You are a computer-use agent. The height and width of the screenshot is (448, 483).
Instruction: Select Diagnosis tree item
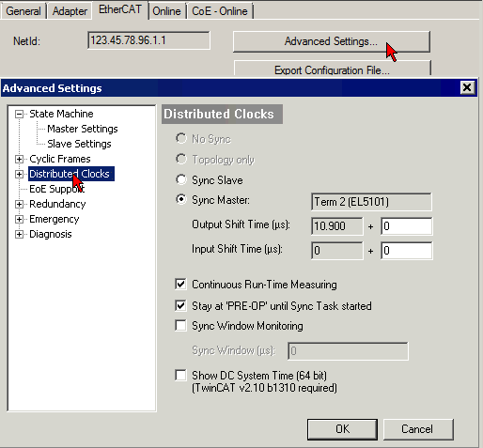[x=51, y=234]
